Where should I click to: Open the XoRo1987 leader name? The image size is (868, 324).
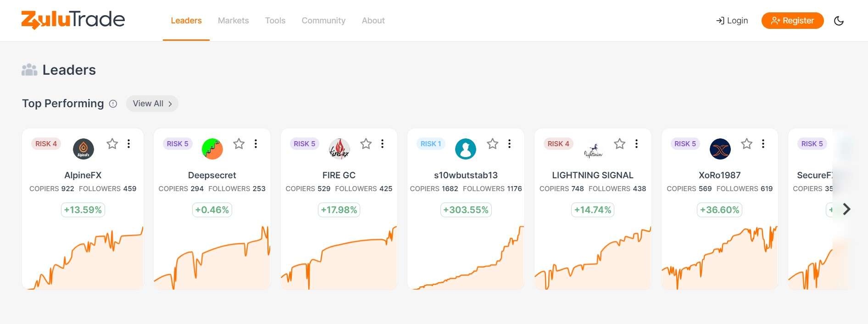coord(720,175)
